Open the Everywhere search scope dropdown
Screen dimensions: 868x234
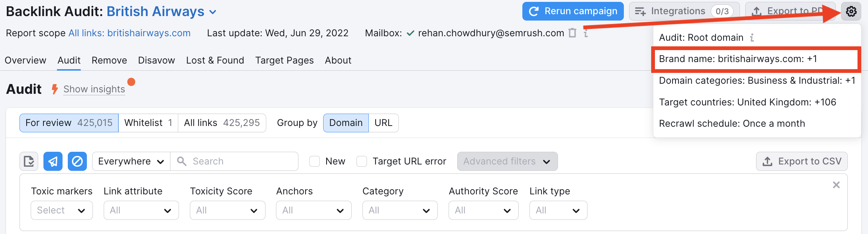click(131, 161)
